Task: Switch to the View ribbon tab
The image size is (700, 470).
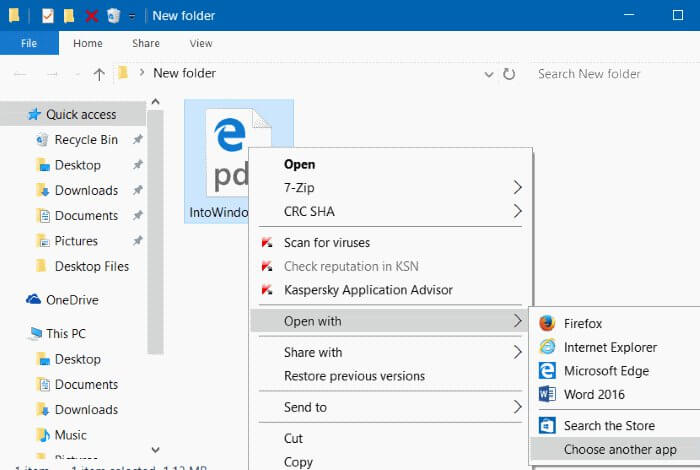Action: click(x=200, y=43)
